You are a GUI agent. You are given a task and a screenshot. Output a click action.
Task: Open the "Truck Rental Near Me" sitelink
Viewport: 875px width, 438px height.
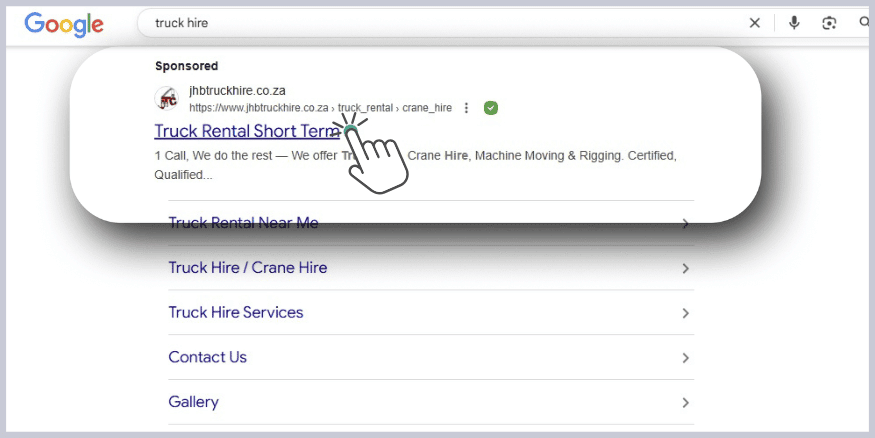tap(243, 223)
